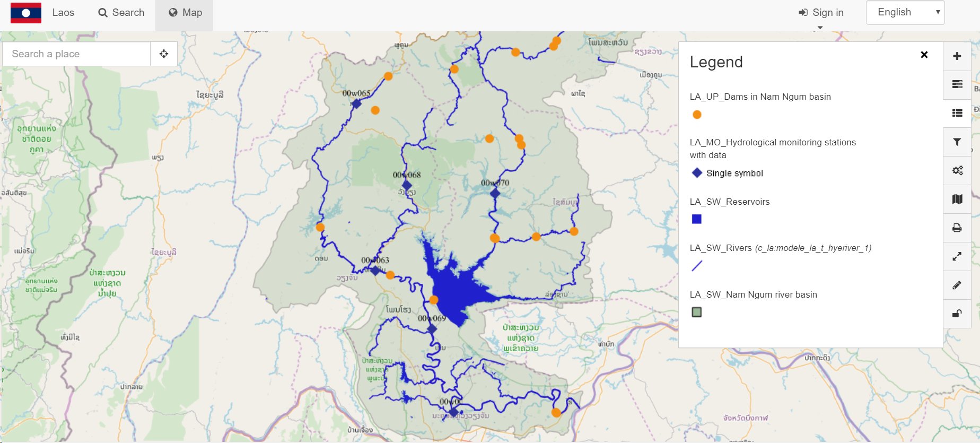
Task: Select the pencil edit tool
Action: [x=957, y=285]
